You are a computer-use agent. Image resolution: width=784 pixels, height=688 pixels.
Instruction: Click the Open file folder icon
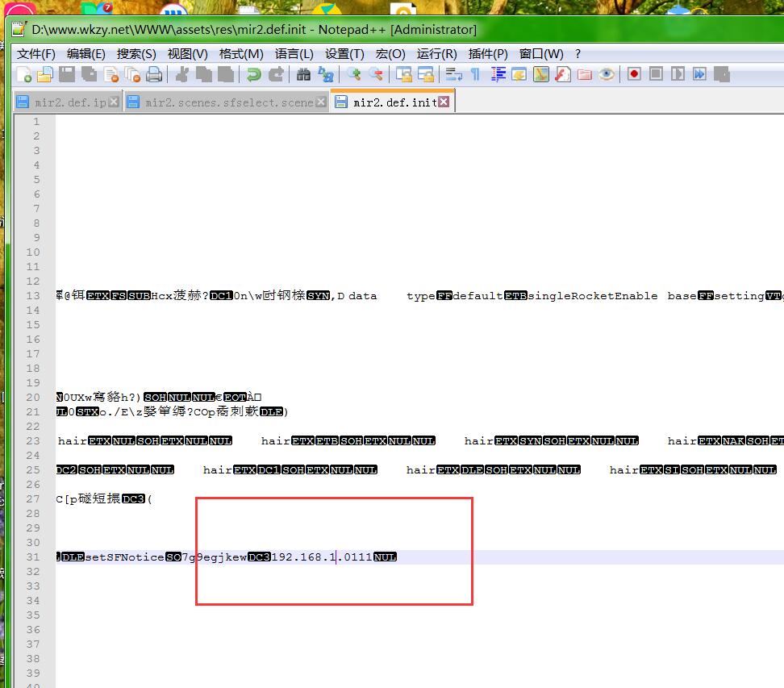45,75
